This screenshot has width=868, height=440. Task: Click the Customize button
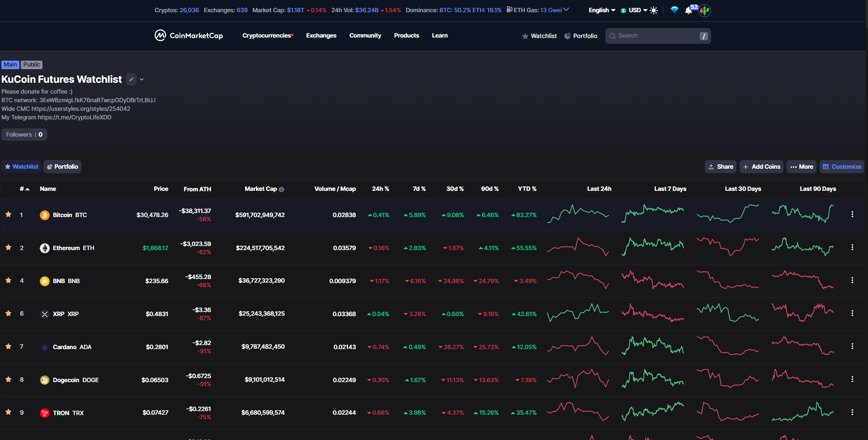[842, 166]
